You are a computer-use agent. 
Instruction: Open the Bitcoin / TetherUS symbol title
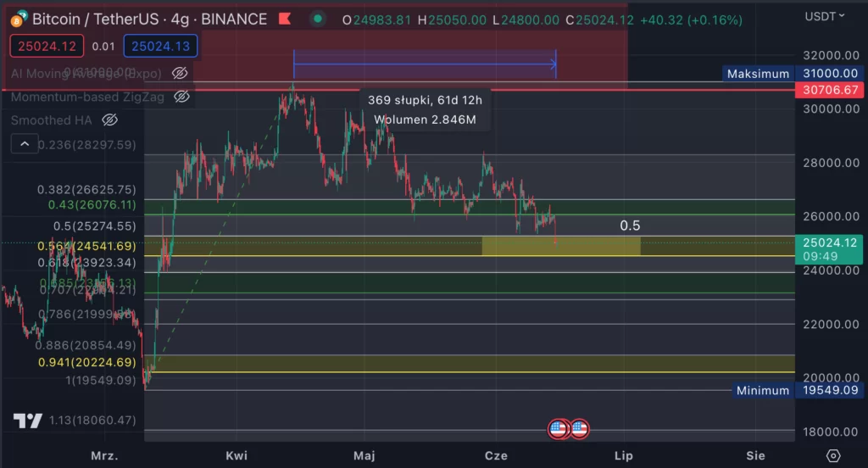tap(148, 19)
